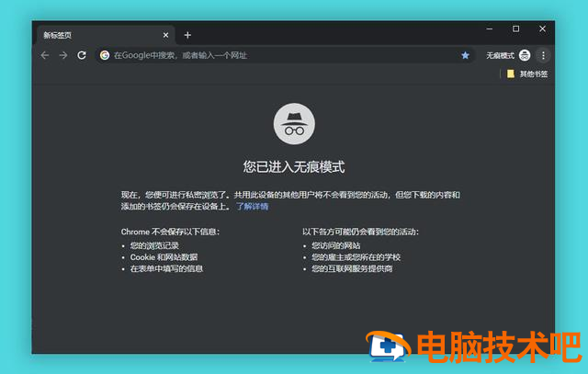The width and height of the screenshot is (588, 374).
Task: Open a new tab with plus button
Action: (x=187, y=35)
